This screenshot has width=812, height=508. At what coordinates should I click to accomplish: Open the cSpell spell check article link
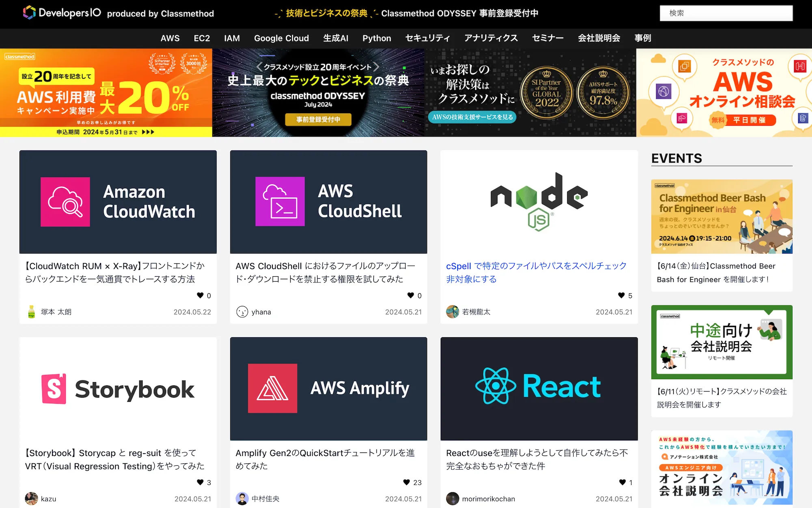coord(536,272)
